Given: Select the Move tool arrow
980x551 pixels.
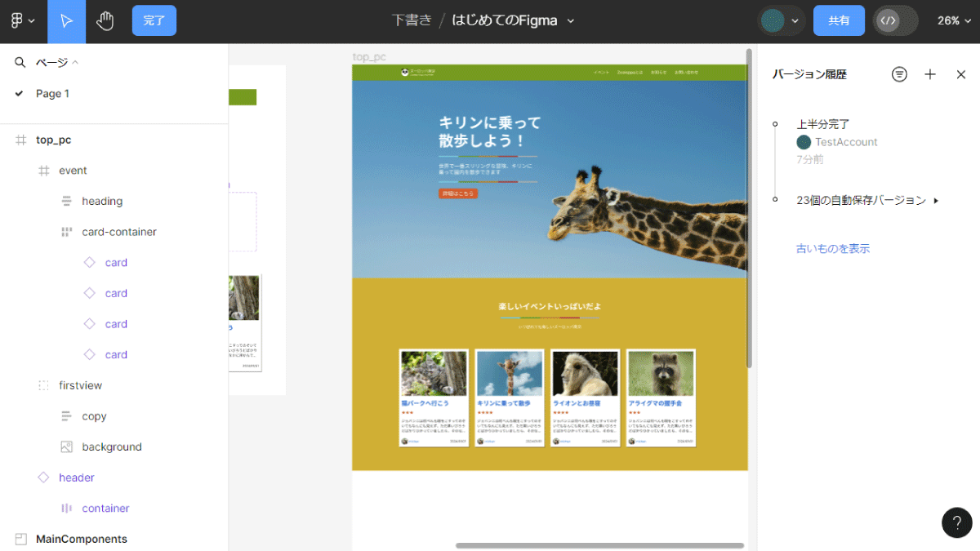Looking at the screenshot, I should pyautogui.click(x=67, y=21).
